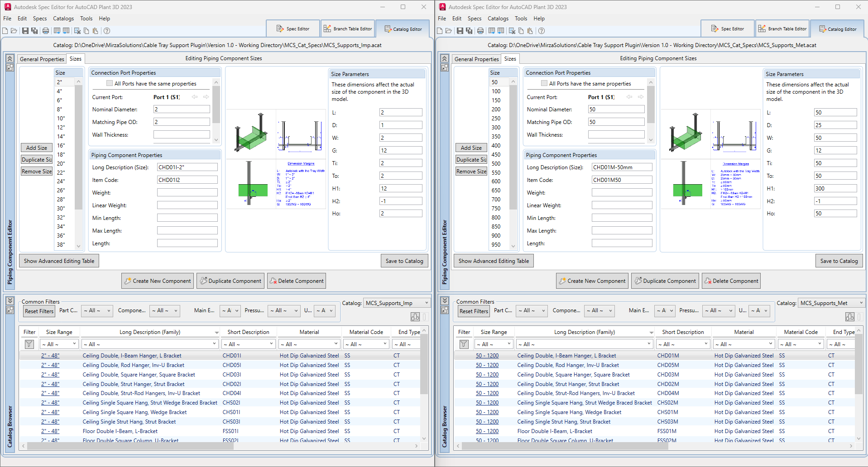The height and width of the screenshot is (467, 868).
Task: Open the Catalog dropdown showing MCS_Supports_Met
Action: pyautogui.click(x=832, y=303)
